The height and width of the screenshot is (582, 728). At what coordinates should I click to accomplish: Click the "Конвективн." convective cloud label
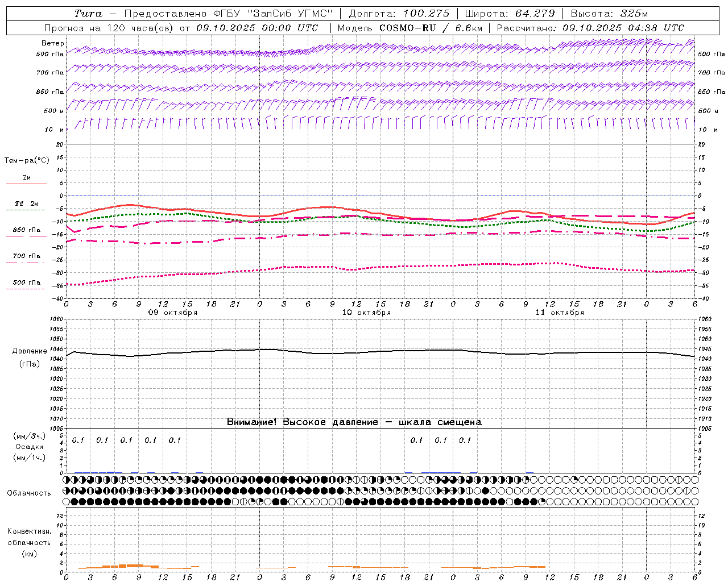(29, 531)
